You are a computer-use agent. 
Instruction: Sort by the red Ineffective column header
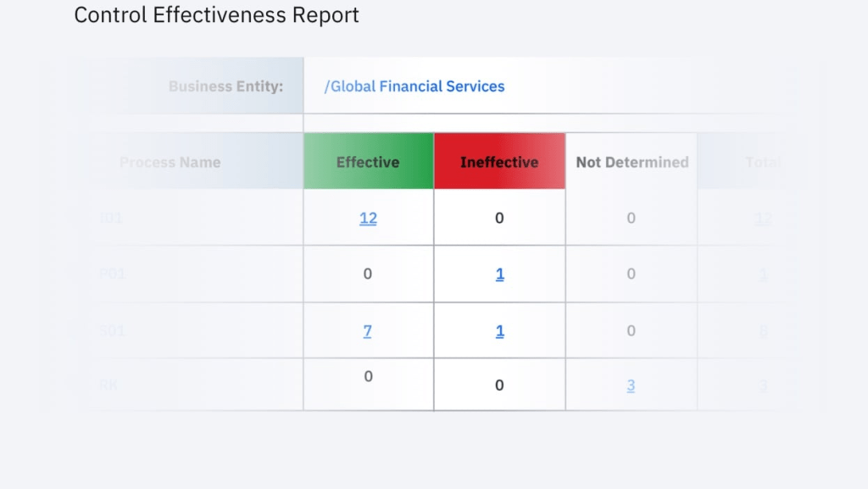coord(499,161)
